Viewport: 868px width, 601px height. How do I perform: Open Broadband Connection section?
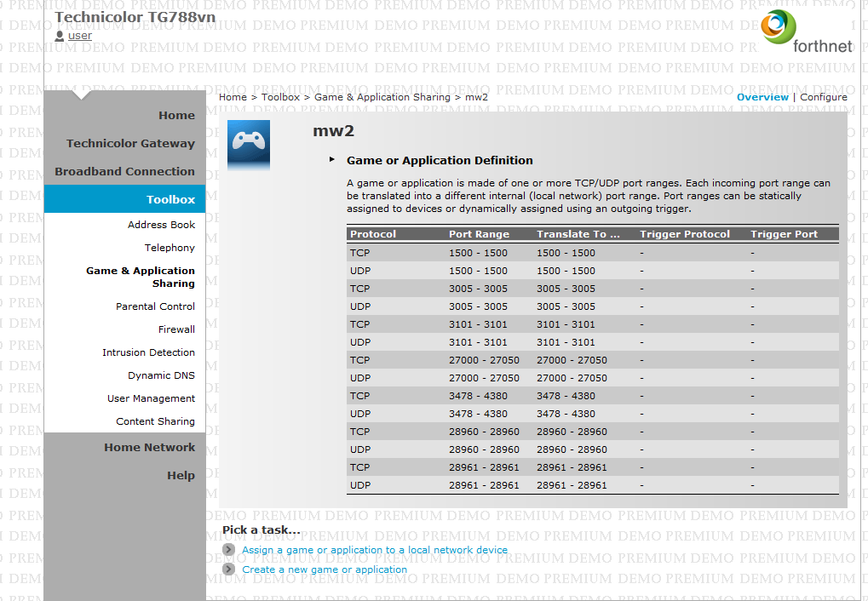coord(124,172)
